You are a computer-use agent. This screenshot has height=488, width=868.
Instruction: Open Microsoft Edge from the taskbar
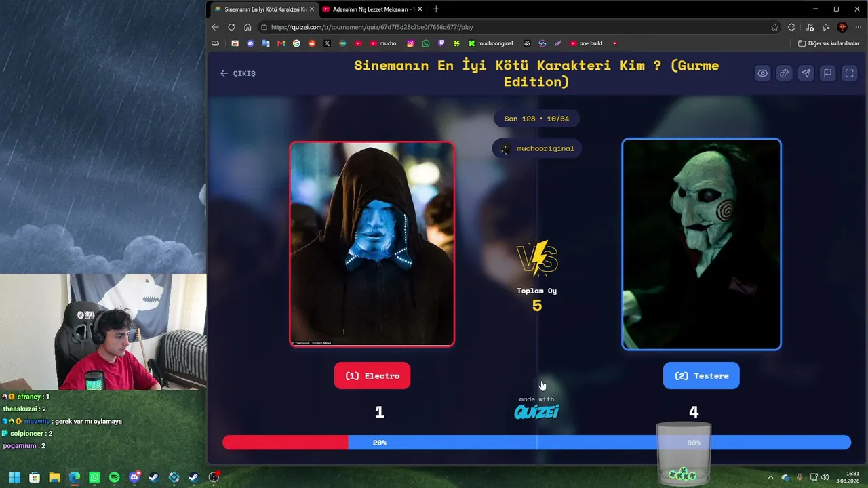click(75, 477)
